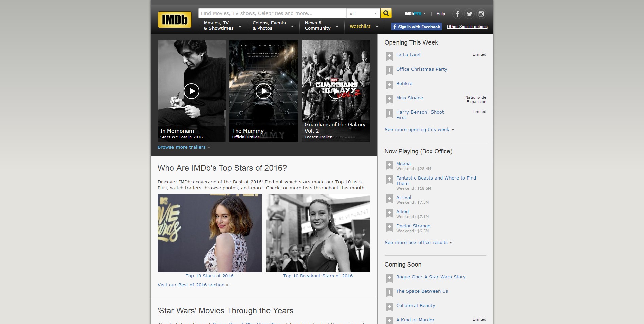Play The Mummy official trailer
The image size is (644, 324).
263,91
